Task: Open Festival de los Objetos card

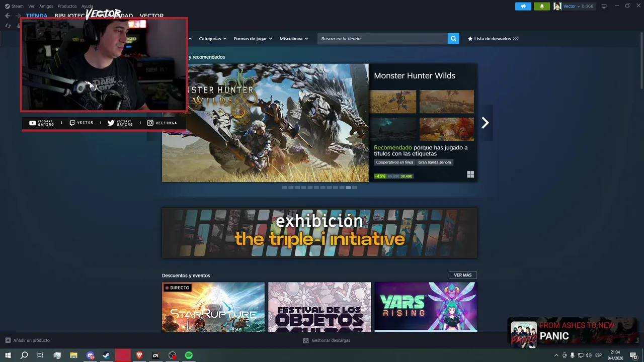Action: point(319,307)
